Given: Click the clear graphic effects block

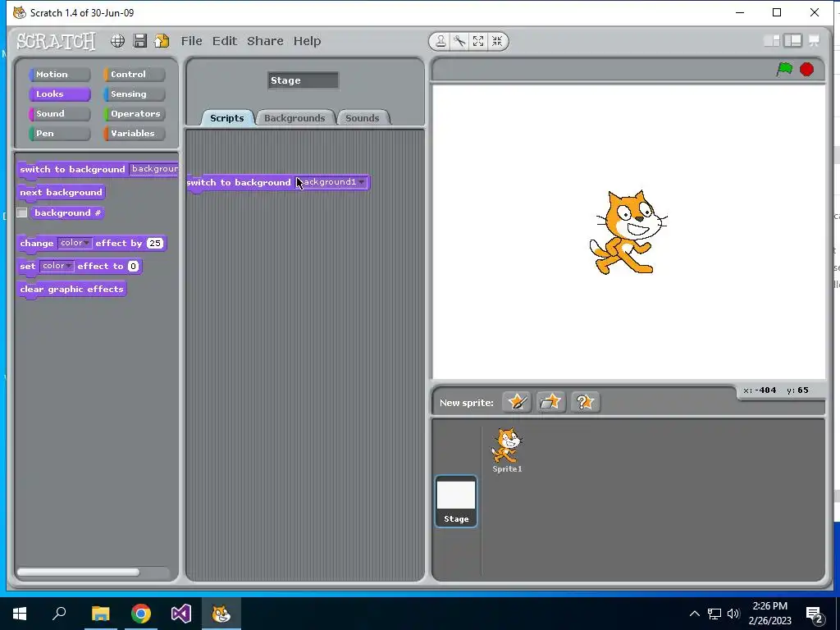Looking at the screenshot, I should [x=72, y=290].
